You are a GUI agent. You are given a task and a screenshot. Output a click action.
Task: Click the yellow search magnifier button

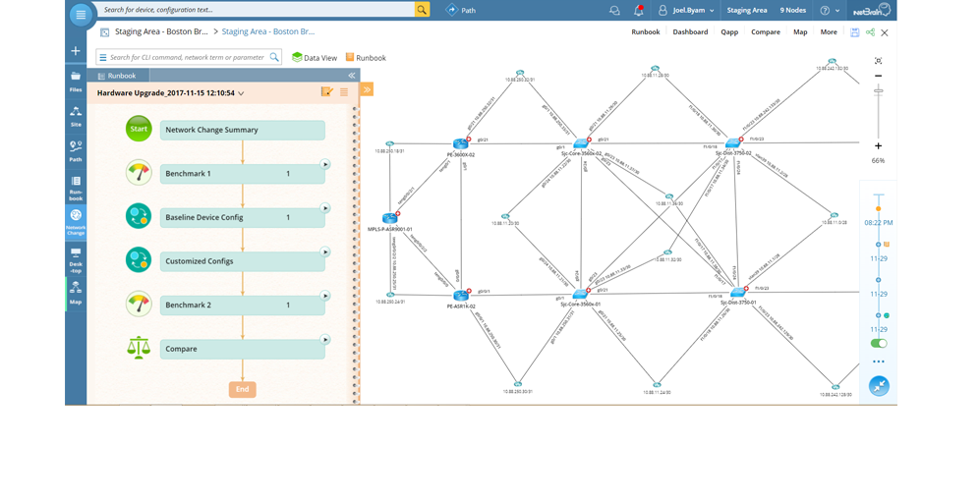[422, 10]
